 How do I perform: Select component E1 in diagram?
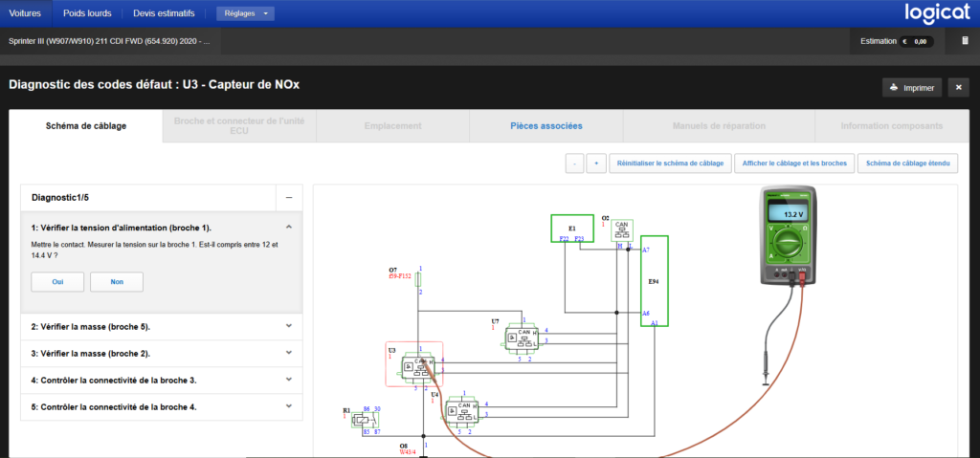[x=571, y=229]
